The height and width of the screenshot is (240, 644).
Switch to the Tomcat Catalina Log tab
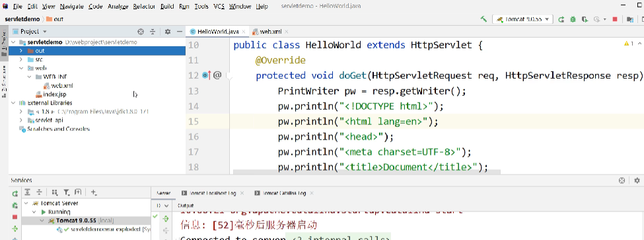point(284,193)
